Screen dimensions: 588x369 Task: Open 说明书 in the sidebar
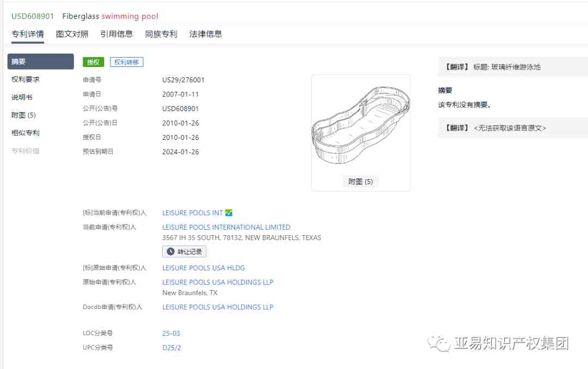click(x=22, y=97)
